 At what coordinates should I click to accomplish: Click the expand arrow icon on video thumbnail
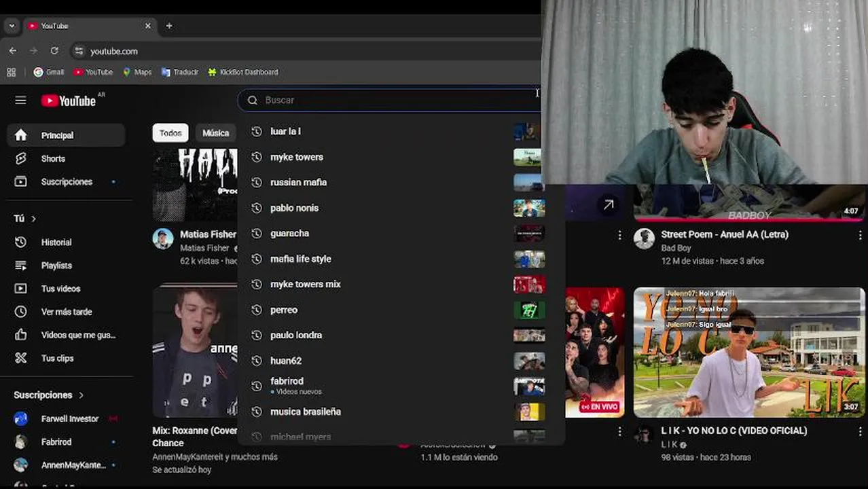pyautogui.click(x=609, y=204)
